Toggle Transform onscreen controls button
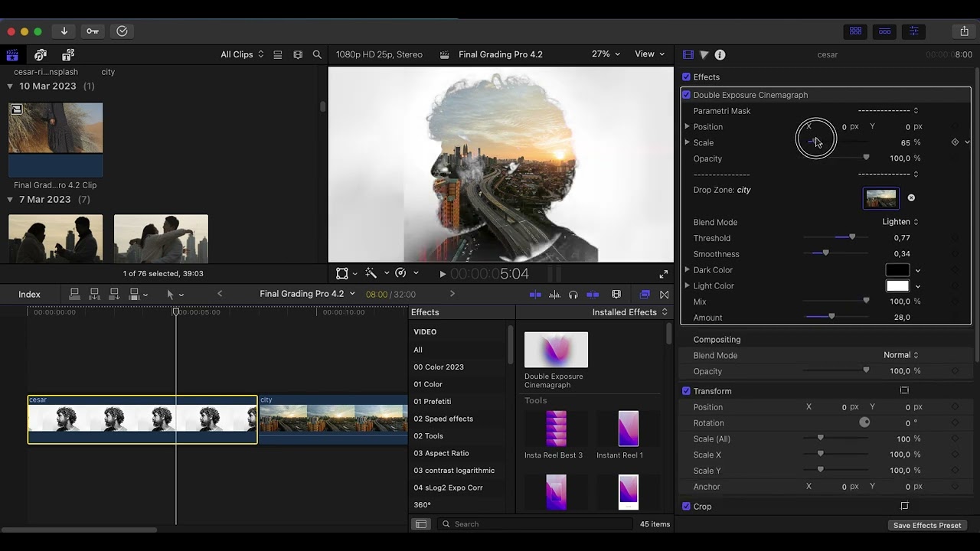The image size is (980, 551). tap(904, 391)
